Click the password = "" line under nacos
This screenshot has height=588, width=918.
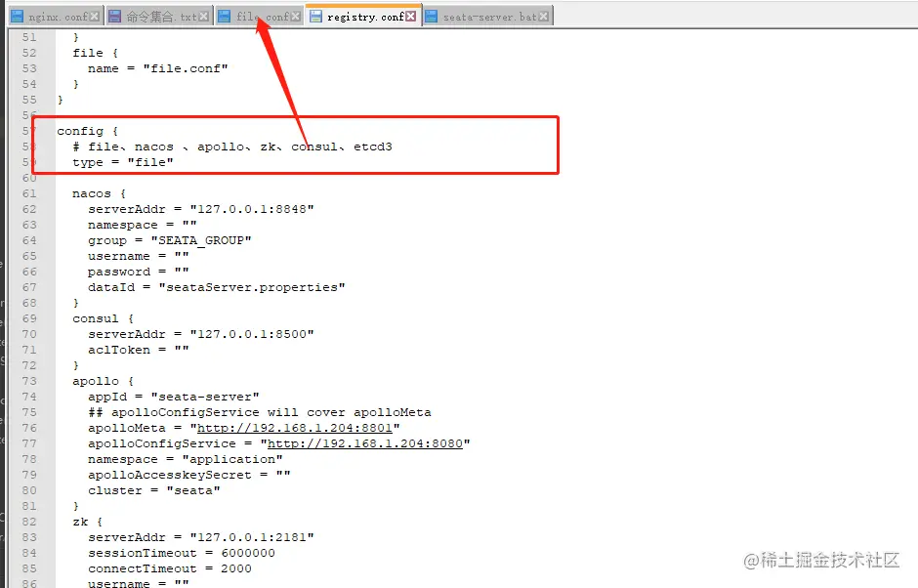(138, 272)
